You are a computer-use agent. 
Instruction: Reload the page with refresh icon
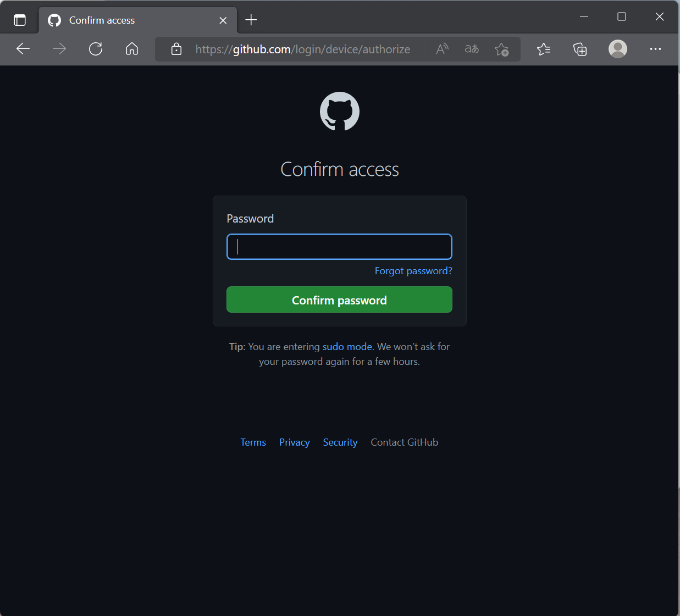(x=96, y=49)
